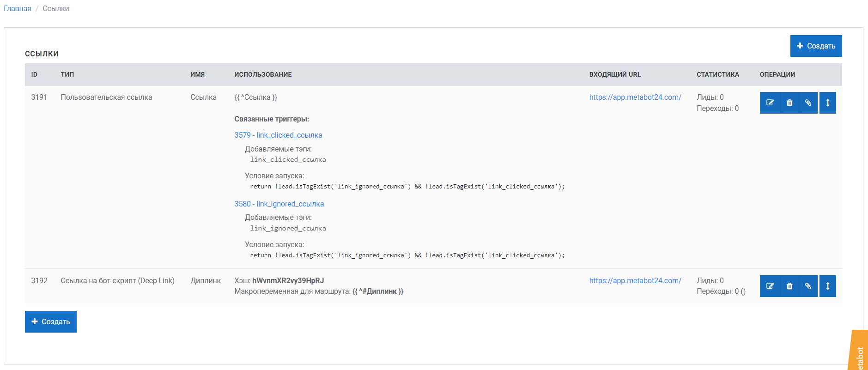Open the incoming URL for link 3191
Screen dimensions: 868x370
click(x=635, y=97)
